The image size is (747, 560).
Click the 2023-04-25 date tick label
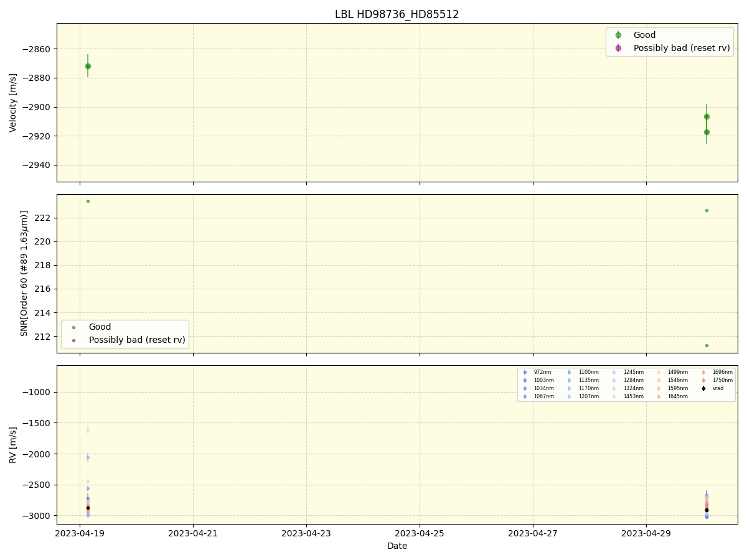click(x=420, y=533)
